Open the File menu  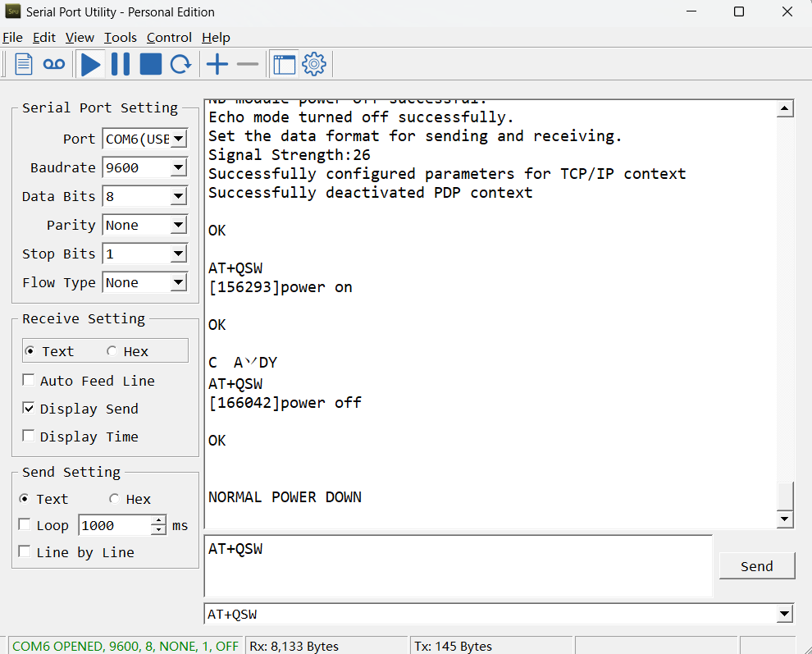pos(12,37)
